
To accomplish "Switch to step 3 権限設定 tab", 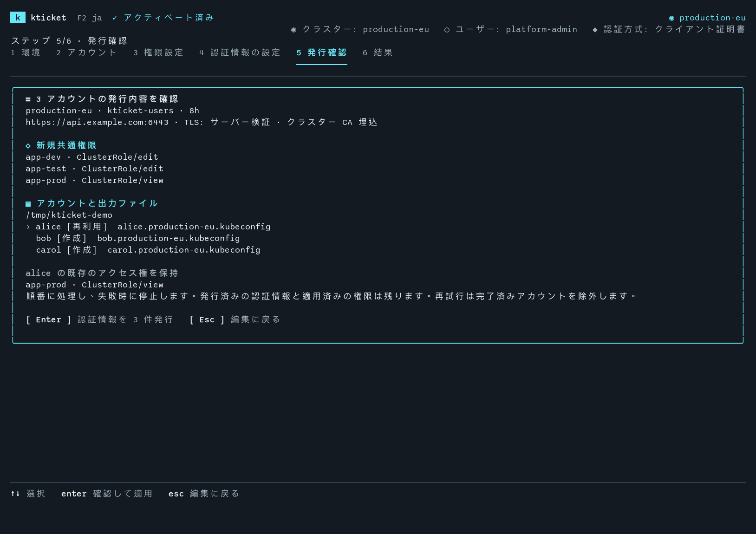I will [158, 52].
